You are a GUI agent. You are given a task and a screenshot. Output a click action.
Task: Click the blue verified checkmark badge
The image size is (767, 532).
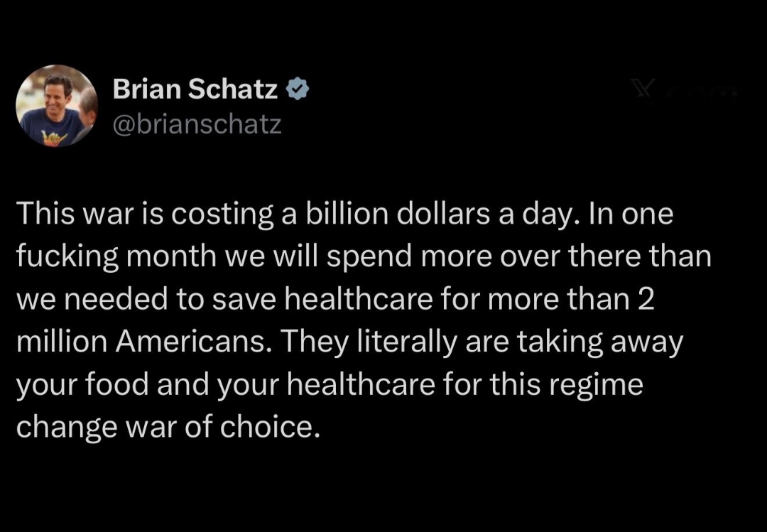(x=297, y=90)
